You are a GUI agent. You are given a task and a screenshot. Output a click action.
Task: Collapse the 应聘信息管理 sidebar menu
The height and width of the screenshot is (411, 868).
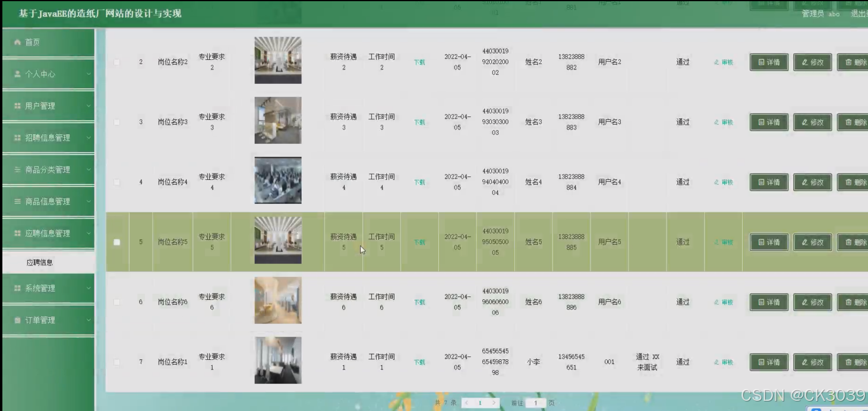tap(48, 233)
